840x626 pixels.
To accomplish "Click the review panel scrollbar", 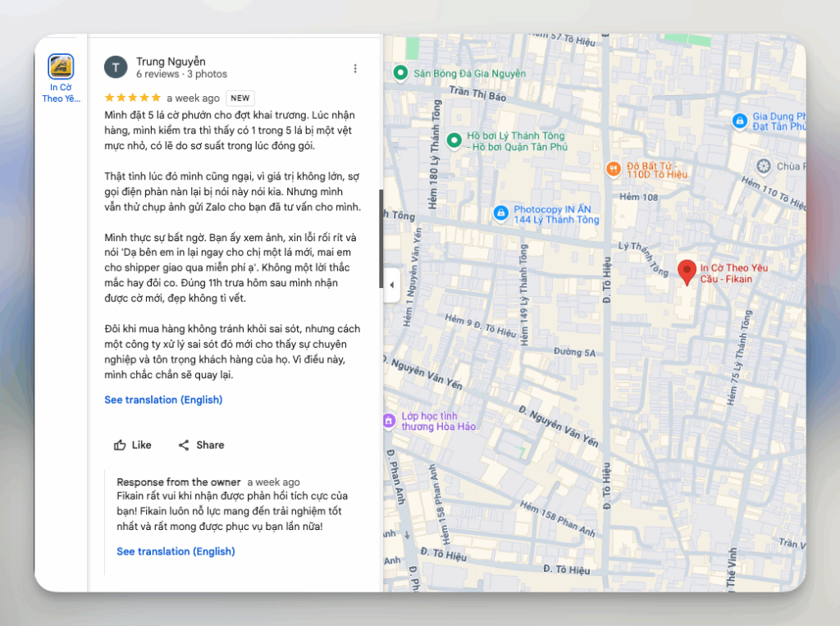I will [x=381, y=239].
